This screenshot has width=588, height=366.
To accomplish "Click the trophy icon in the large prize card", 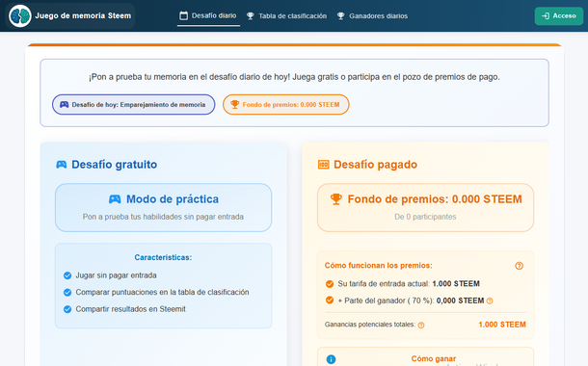I will point(336,199).
